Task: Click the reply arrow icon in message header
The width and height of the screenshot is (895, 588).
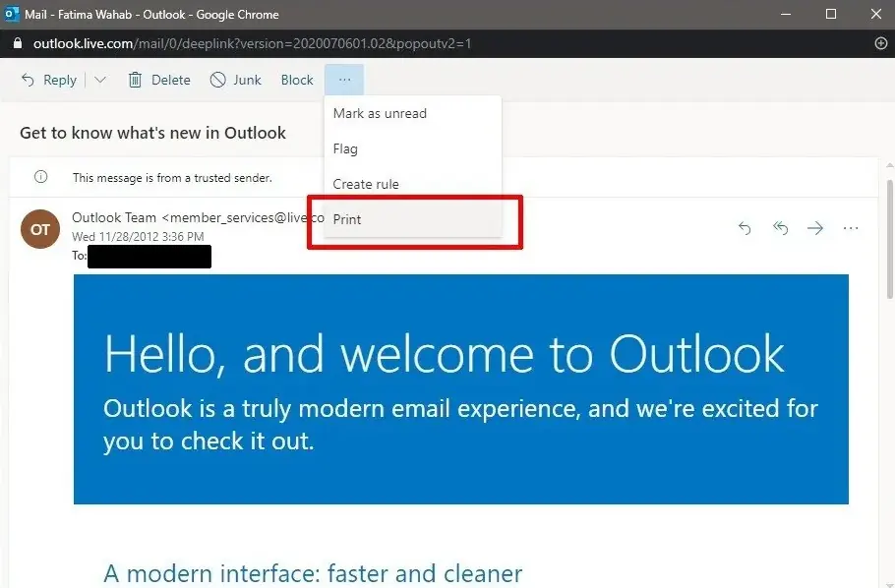Action: 745,228
